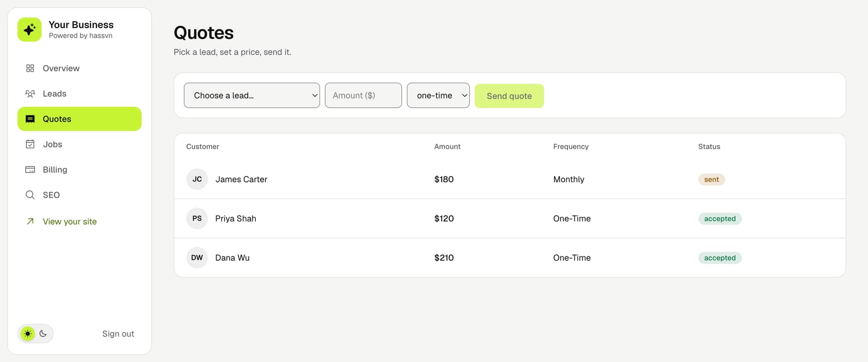
Task: Click the JC avatar for James Carter
Action: point(197,179)
